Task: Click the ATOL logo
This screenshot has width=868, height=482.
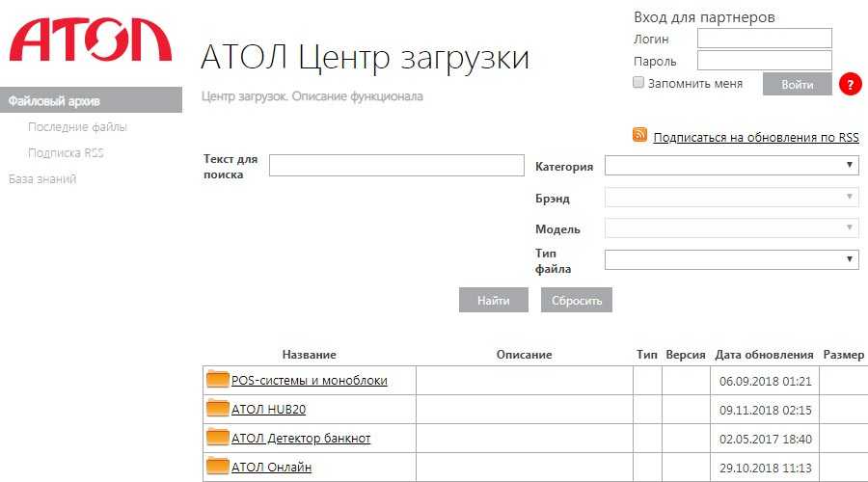Action: [91, 40]
